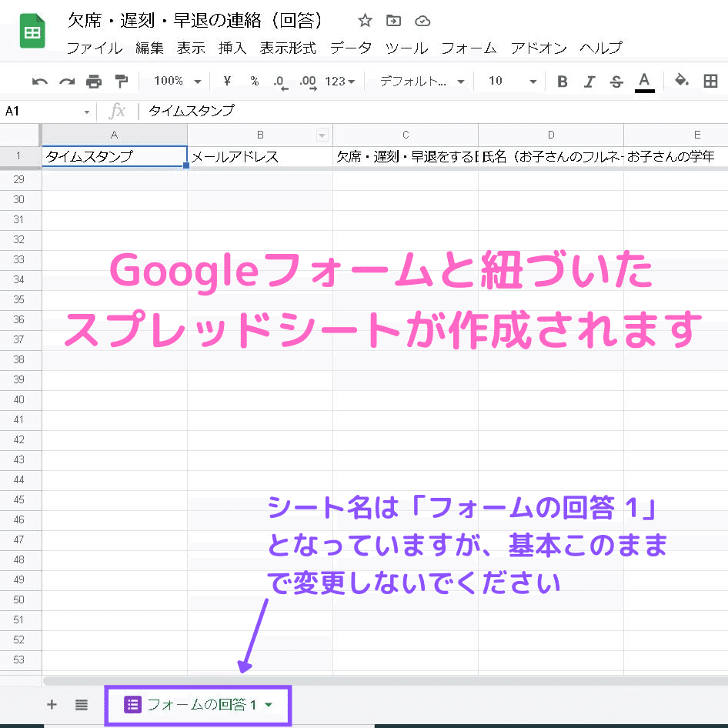Image resolution: width=728 pixels, height=728 pixels.
Task: Open the 表示 menu
Action: click(191, 48)
